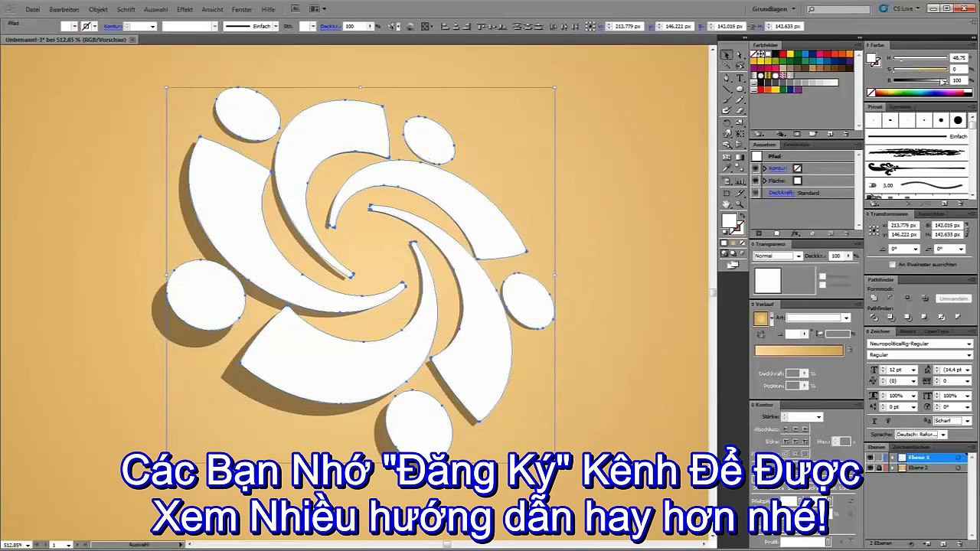Open the gradient Art type dropdown
This screenshot has height=551, width=980.
click(x=818, y=318)
